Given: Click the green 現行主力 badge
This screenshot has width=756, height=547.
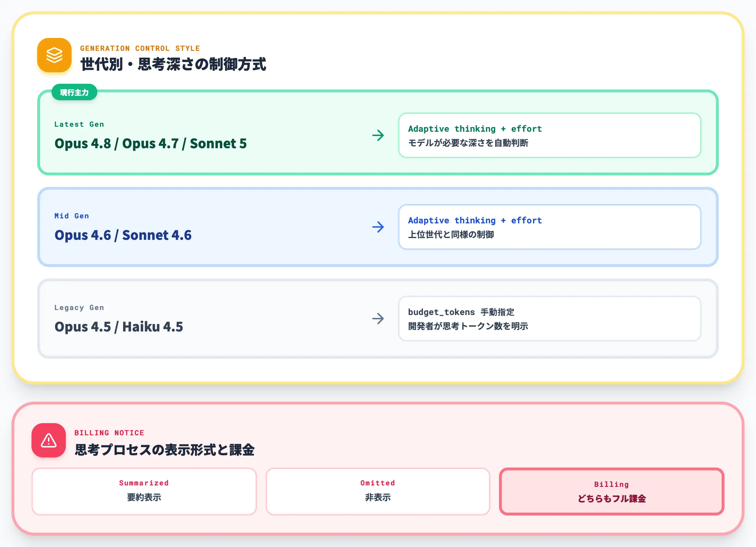Looking at the screenshot, I should tap(74, 92).
